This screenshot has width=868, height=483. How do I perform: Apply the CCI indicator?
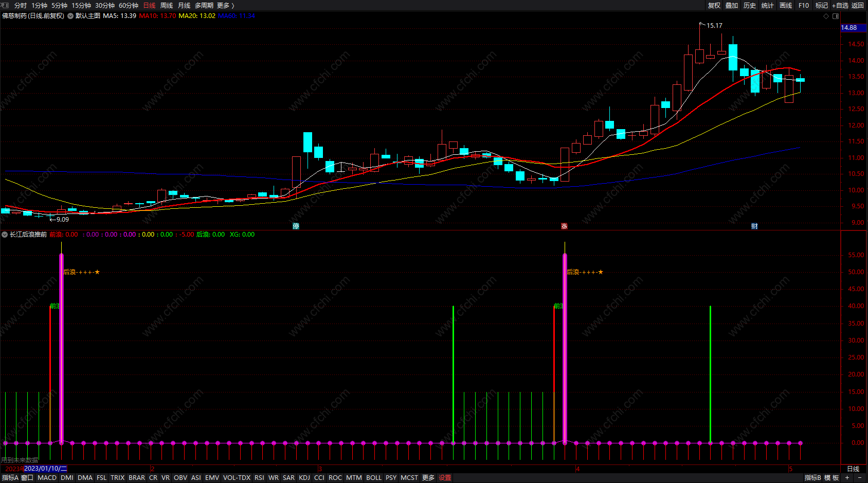tap(319, 478)
